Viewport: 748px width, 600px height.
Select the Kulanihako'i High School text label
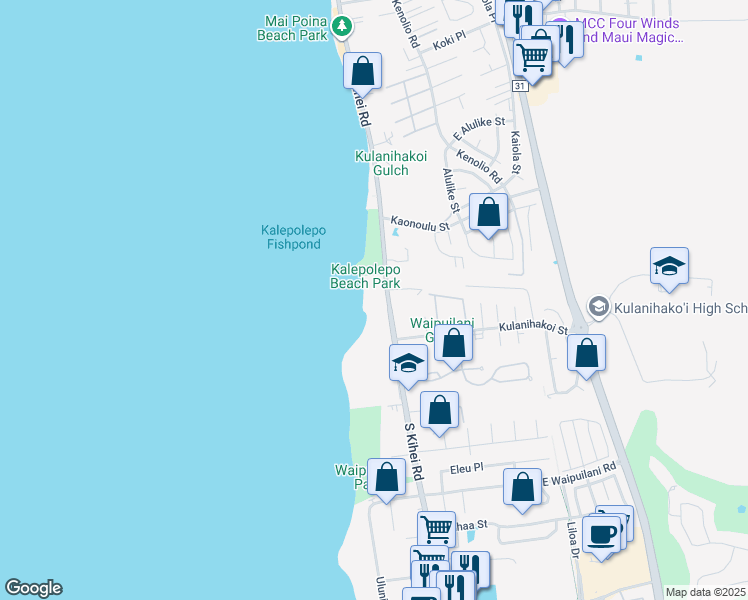pos(681,308)
